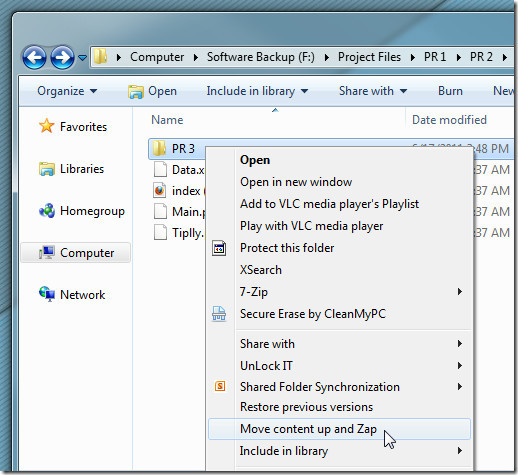Choose Open in the context menu

point(339,160)
